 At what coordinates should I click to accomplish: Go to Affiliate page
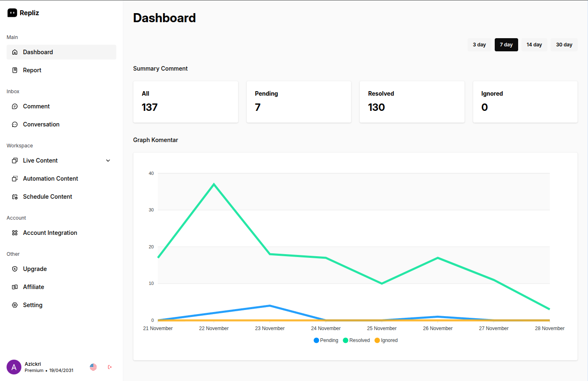tap(33, 287)
